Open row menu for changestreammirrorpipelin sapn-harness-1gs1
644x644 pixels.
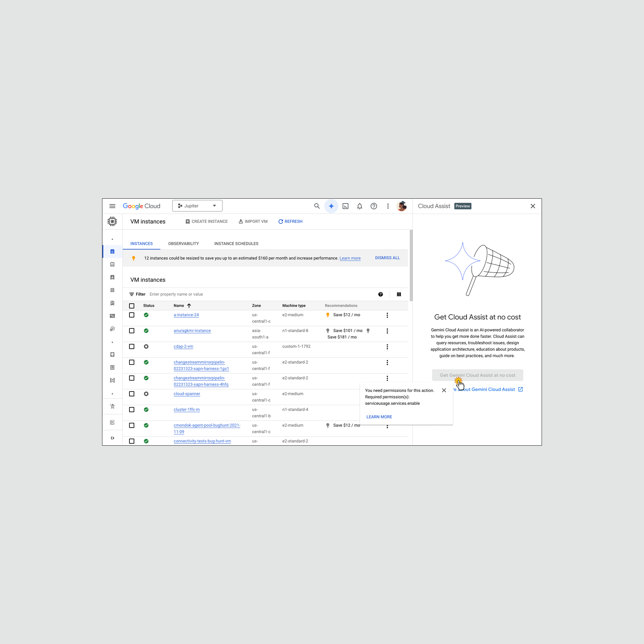(387, 362)
